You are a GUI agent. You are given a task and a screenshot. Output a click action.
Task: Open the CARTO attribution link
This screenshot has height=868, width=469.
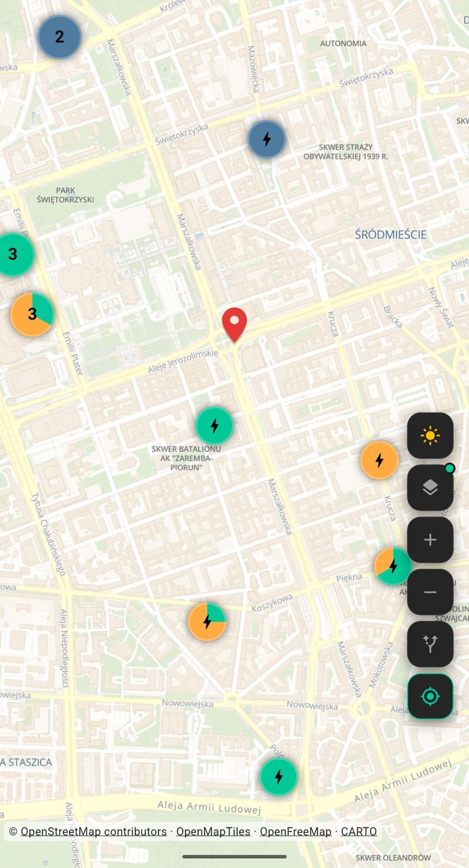[359, 832]
